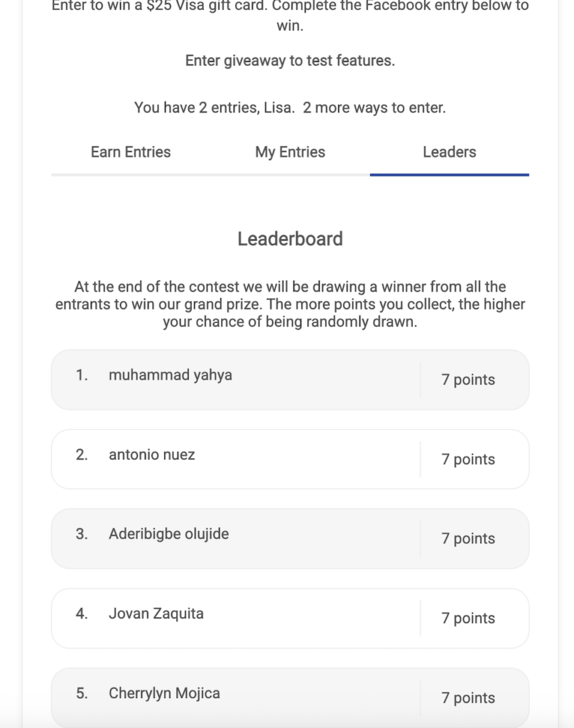
Task: Click the 7 points label for Cherrylyn Mojica
Action: tap(468, 698)
